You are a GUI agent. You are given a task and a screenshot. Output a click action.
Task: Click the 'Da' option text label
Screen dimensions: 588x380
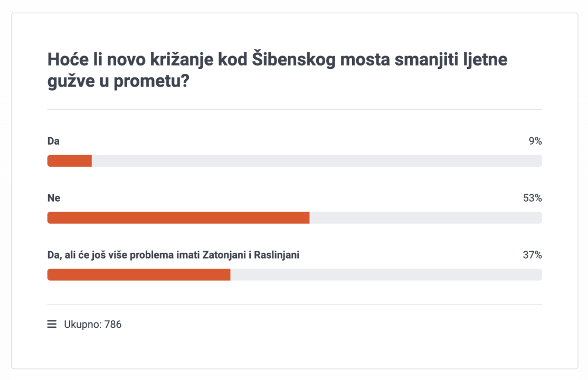[53, 141]
